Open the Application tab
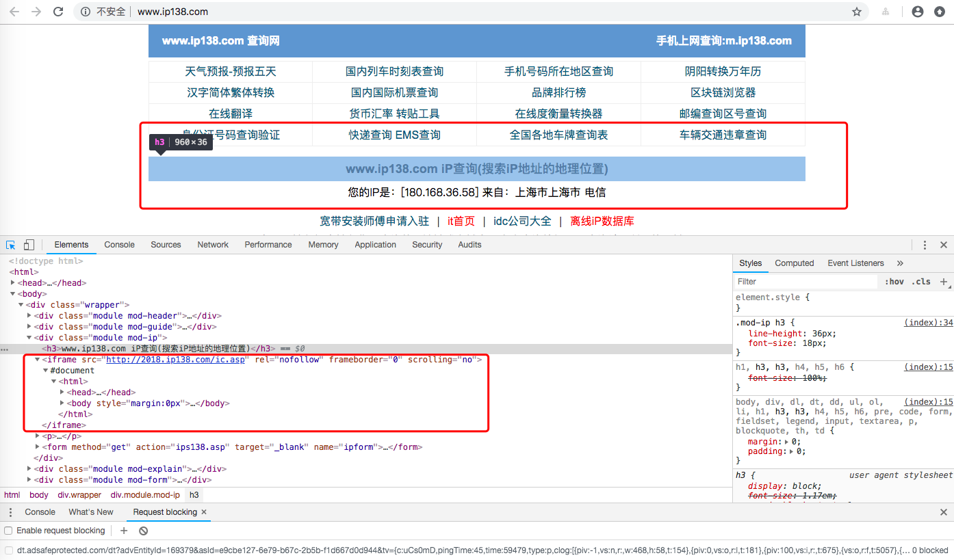This screenshot has height=560, width=954. click(x=375, y=245)
